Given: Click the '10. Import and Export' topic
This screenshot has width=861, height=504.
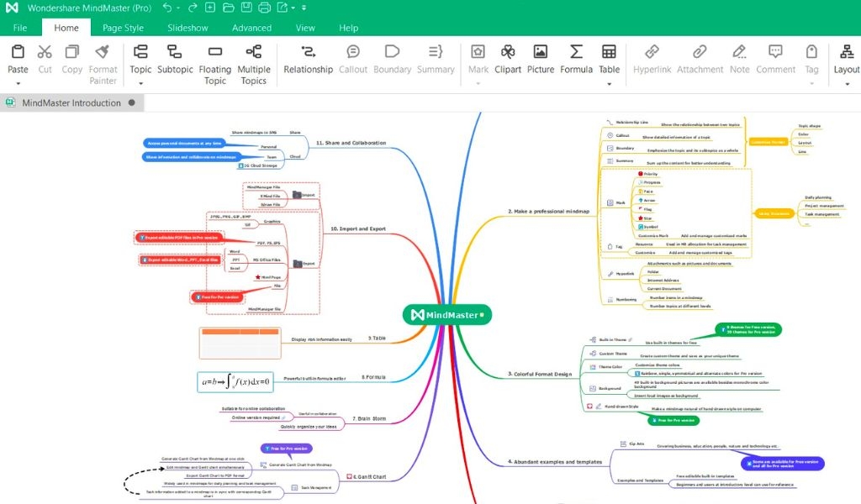Looking at the screenshot, I should tap(358, 228).
